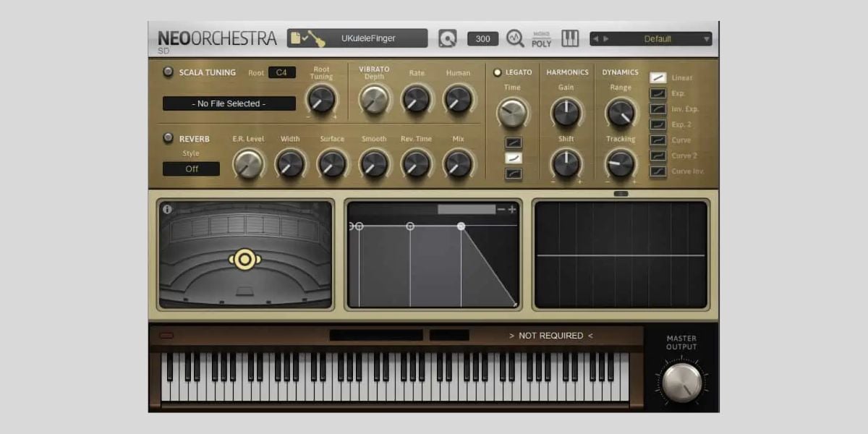
Task: Expand the Default preset dropdown arrow
Action: coord(707,39)
